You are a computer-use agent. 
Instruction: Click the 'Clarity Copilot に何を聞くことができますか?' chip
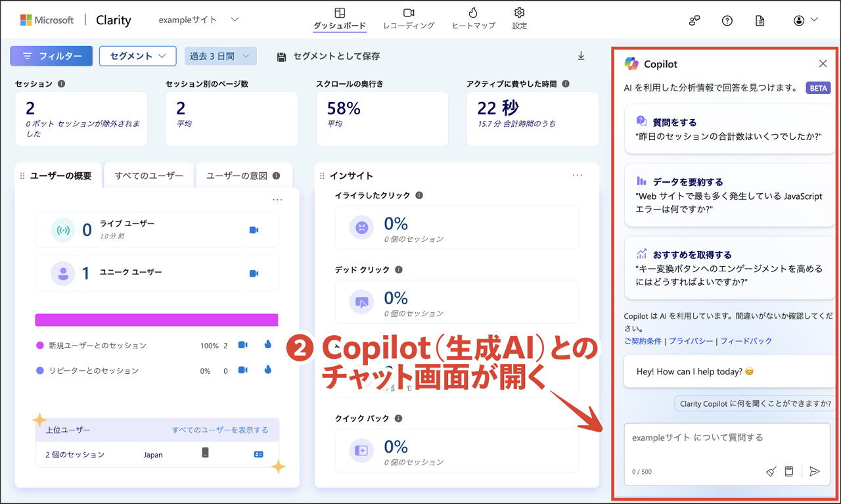pyautogui.click(x=754, y=403)
